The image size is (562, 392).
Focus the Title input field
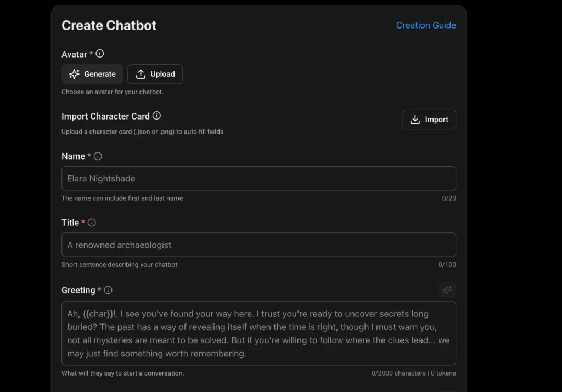point(259,245)
